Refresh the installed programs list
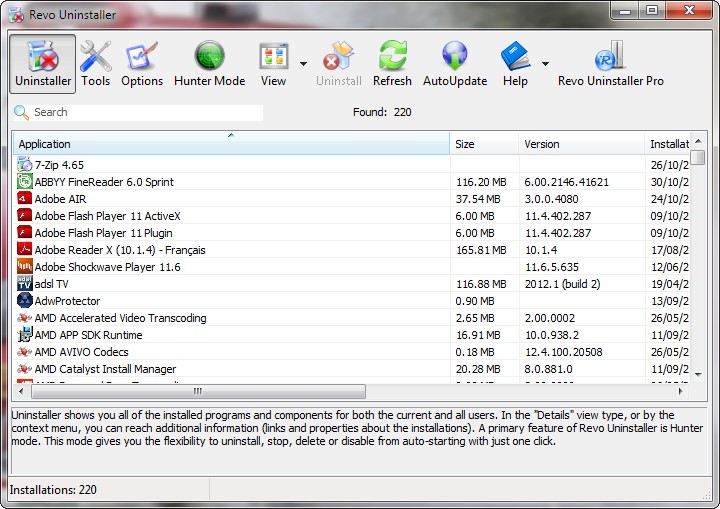Screen dimensions: 720x509 [x=392, y=64]
